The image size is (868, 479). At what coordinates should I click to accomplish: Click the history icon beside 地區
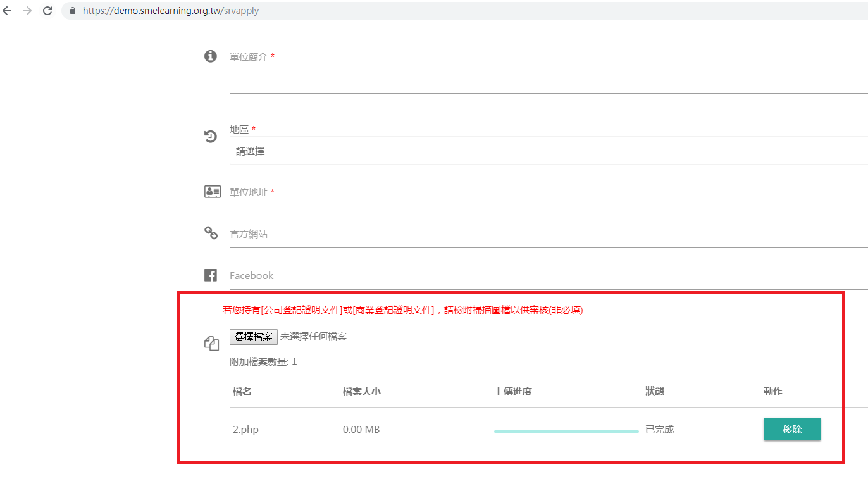pyautogui.click(x=211, y=136)
